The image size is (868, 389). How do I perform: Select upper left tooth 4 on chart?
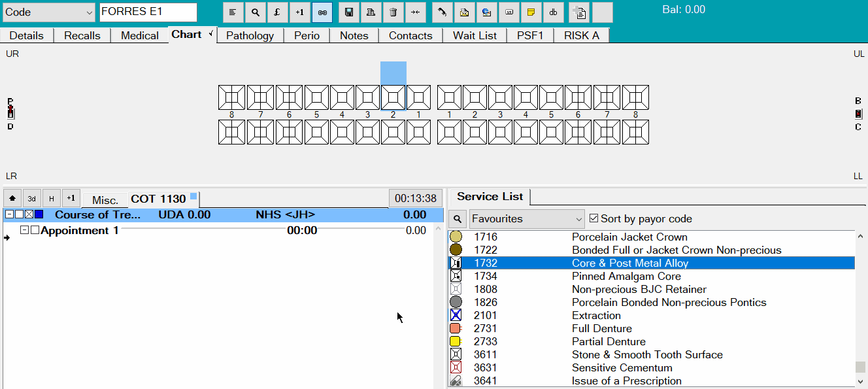point(526,97)
